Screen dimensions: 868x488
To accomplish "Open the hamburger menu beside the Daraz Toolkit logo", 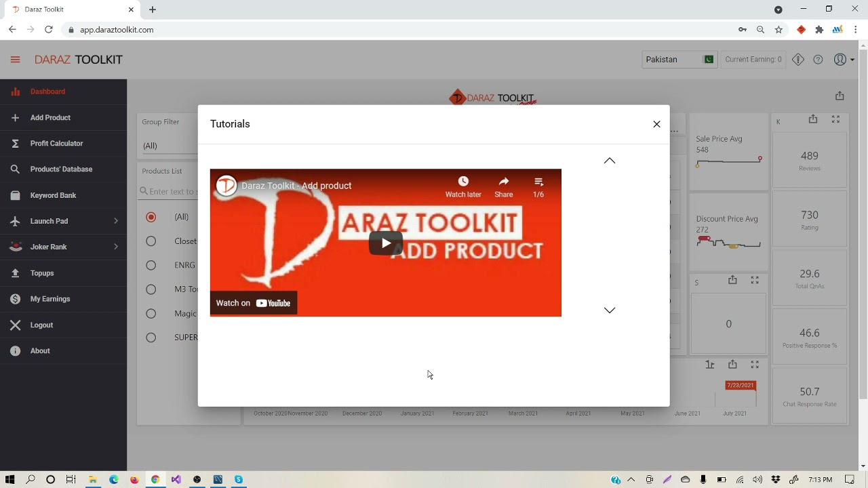I will click(x=15, y=60).
